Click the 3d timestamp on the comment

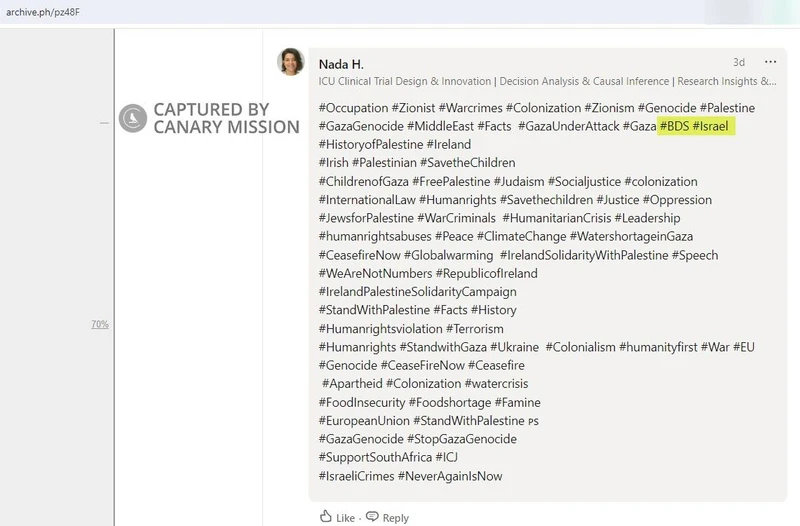pos(738,62)
